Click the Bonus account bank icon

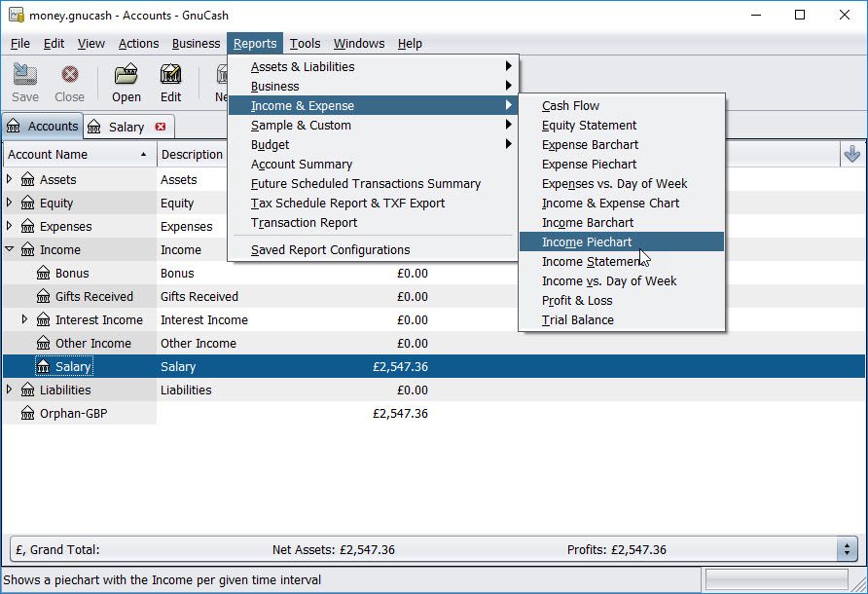coord(46,274)
